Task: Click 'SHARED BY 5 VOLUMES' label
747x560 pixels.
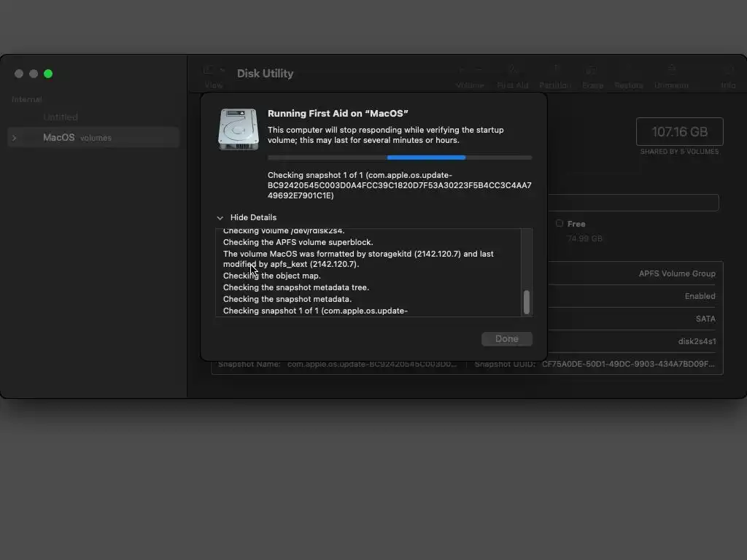Action: pos(679,152)
